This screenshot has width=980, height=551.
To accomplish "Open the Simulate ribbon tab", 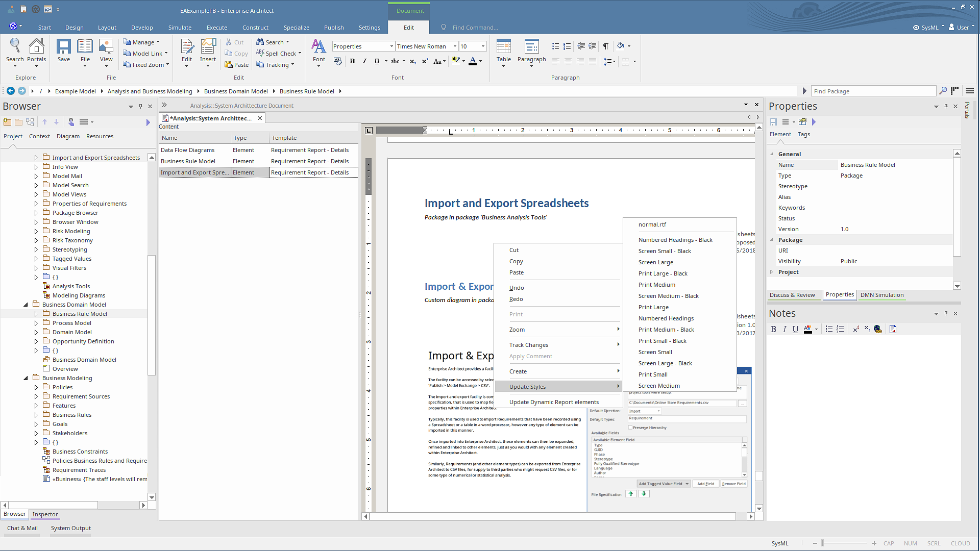I will tap(180, 28).
